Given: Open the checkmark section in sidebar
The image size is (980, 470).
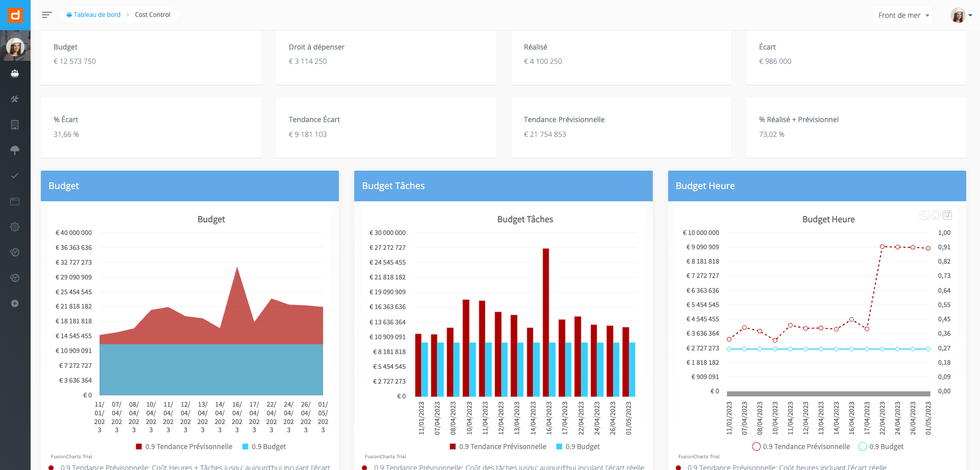Looking at the screenshot, I should tap(15, 176).
